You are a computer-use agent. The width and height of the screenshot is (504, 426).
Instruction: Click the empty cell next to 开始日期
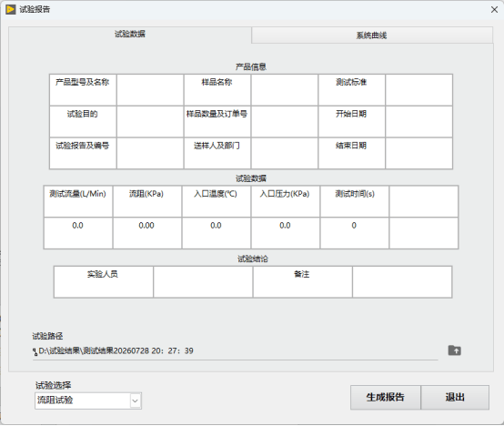pos(418,122)
